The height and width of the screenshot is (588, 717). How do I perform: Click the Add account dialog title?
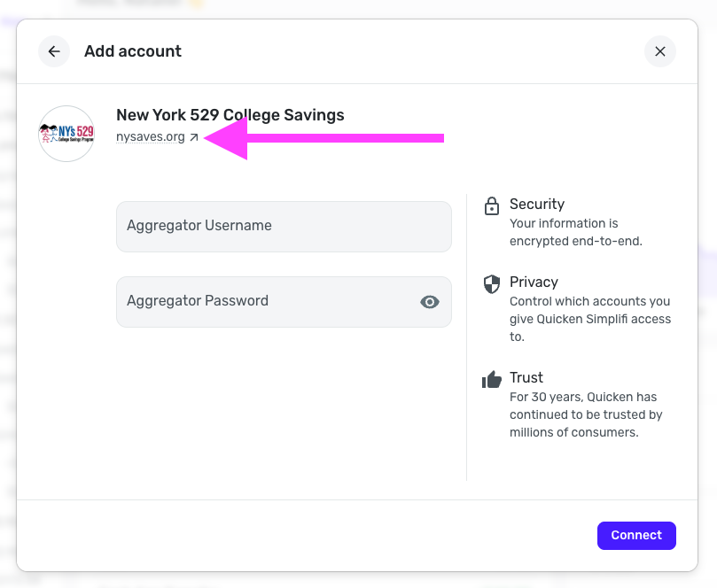click(133, 51)
